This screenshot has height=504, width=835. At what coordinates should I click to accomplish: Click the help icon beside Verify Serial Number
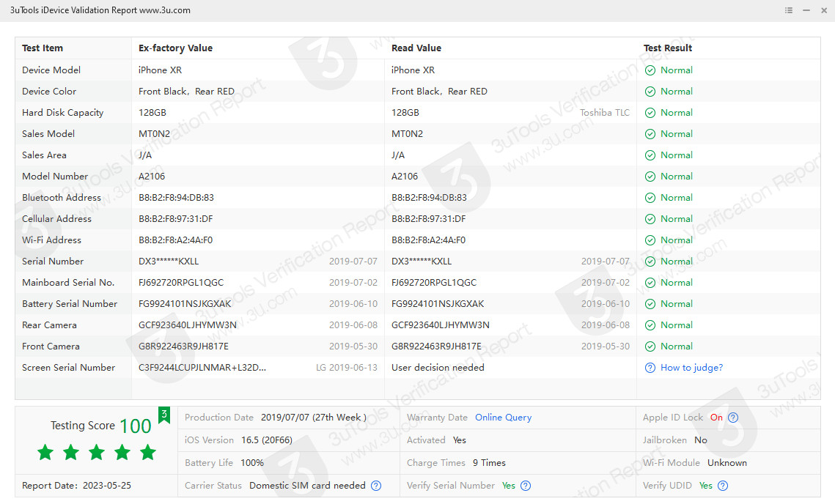point(526,486)
